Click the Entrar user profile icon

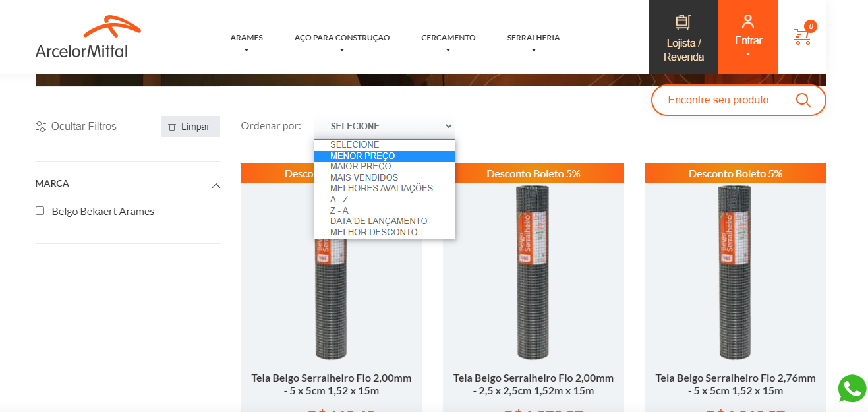click(x=748, y=22)
